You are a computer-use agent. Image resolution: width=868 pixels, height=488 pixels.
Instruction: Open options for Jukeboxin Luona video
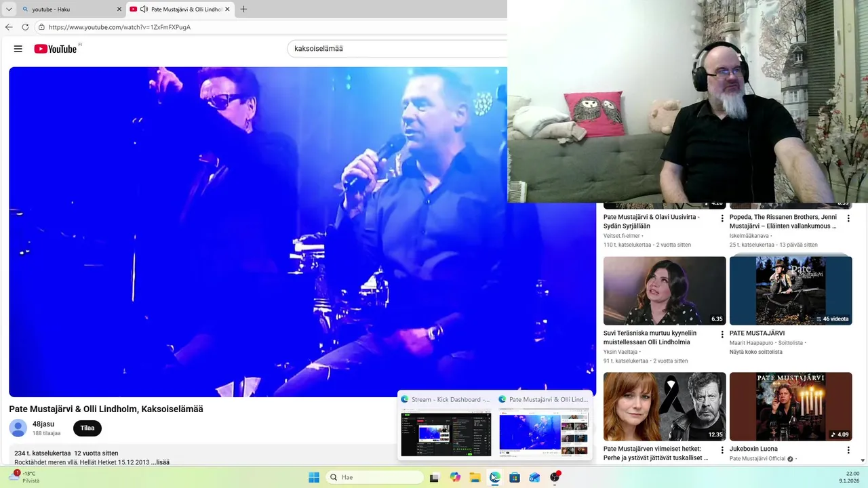pos(848,450)
